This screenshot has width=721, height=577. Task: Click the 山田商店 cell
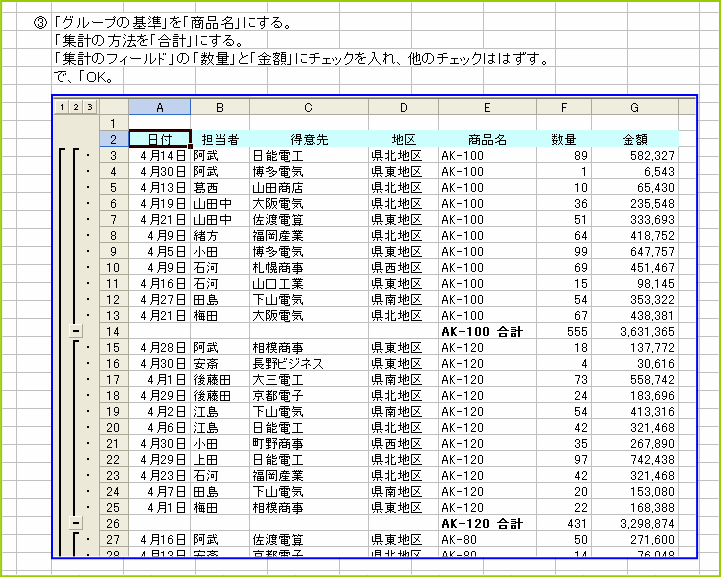pos(309,187)
